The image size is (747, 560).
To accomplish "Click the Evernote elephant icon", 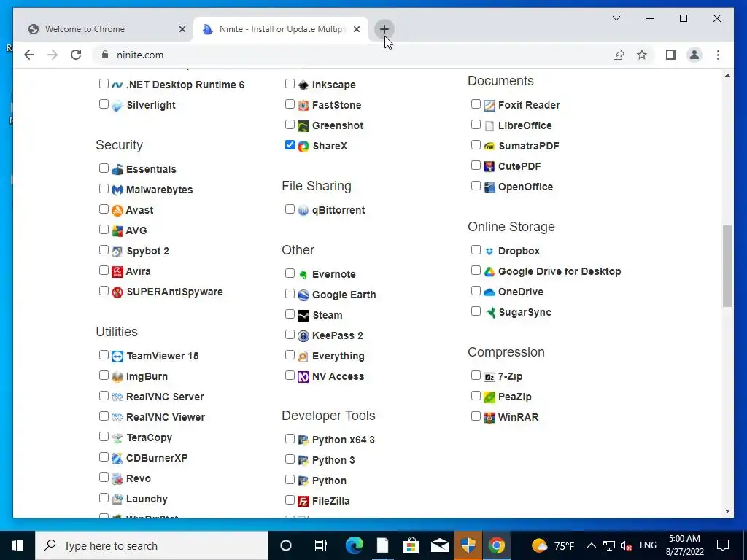I will (x=303, y=274).
